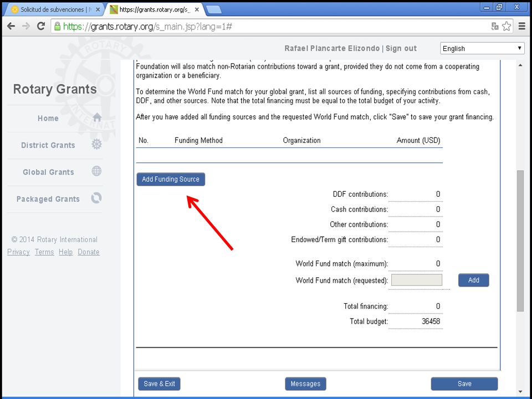The width and height of the screenshot is (532, 399).
Task: Reload the page with the refresh icon
Action: pos(41,26)
